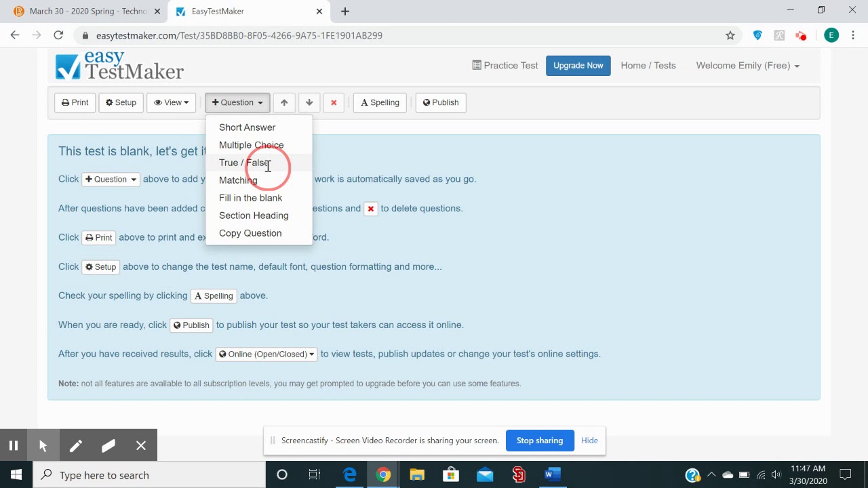The height and width of the screenshot is (488, 868).
Task: Click the Publish button in the toolbar
Action: (441, 102)
